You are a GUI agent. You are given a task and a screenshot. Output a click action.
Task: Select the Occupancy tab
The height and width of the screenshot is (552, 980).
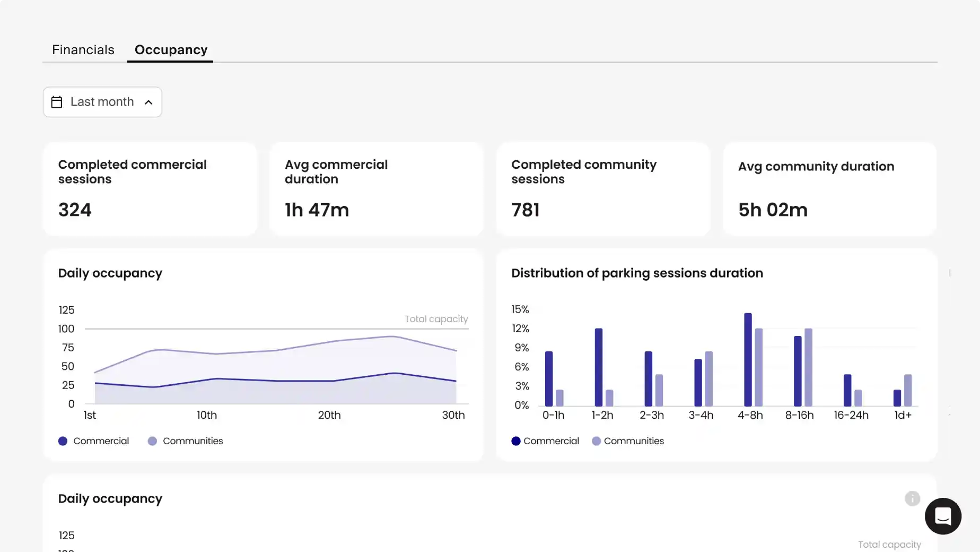point(171,50)
